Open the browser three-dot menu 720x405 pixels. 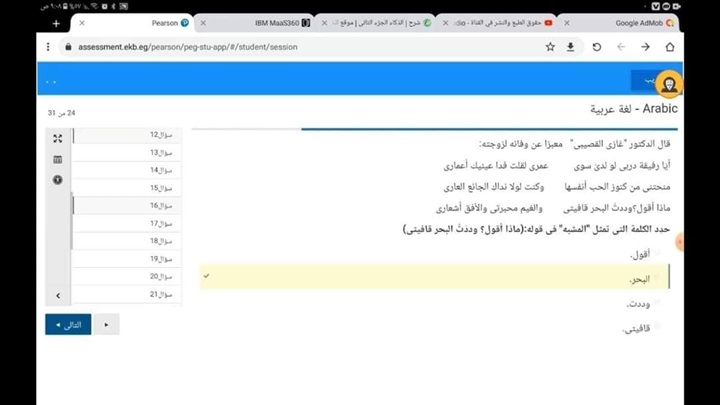48,47
